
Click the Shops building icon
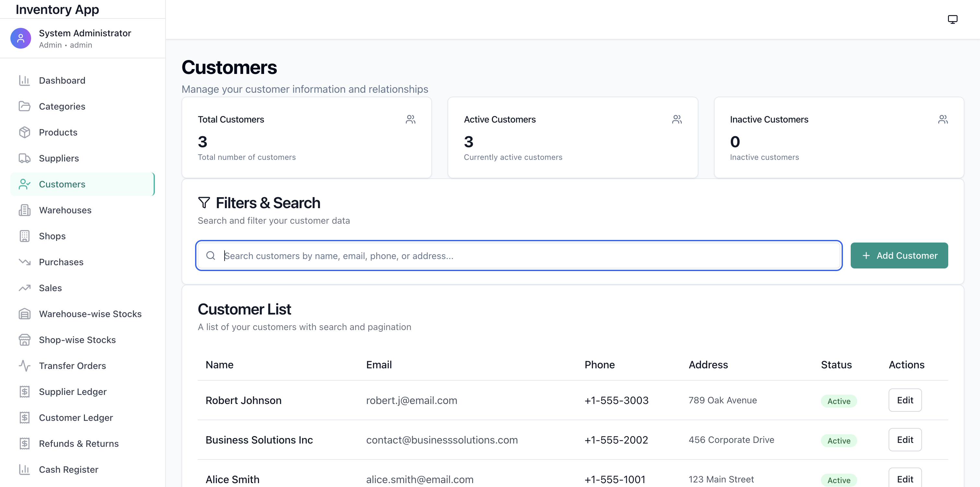click(x=24, y=236)
